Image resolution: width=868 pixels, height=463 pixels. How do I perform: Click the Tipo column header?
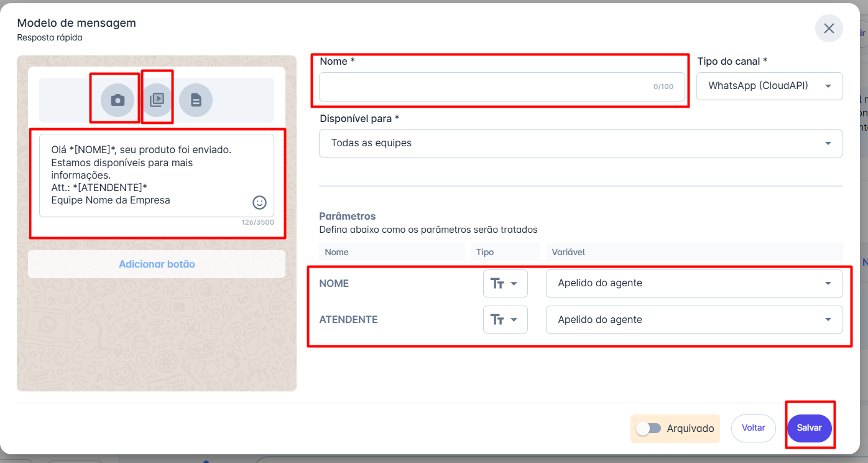tap(485, 252)
